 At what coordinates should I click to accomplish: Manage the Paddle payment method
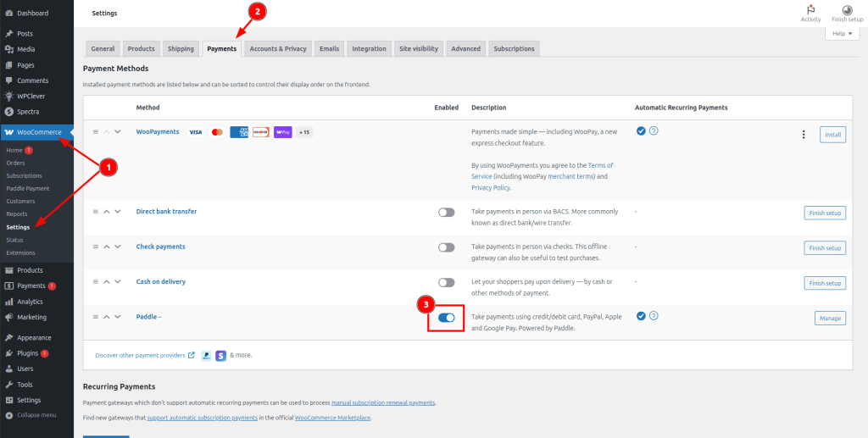pos(830,318)
